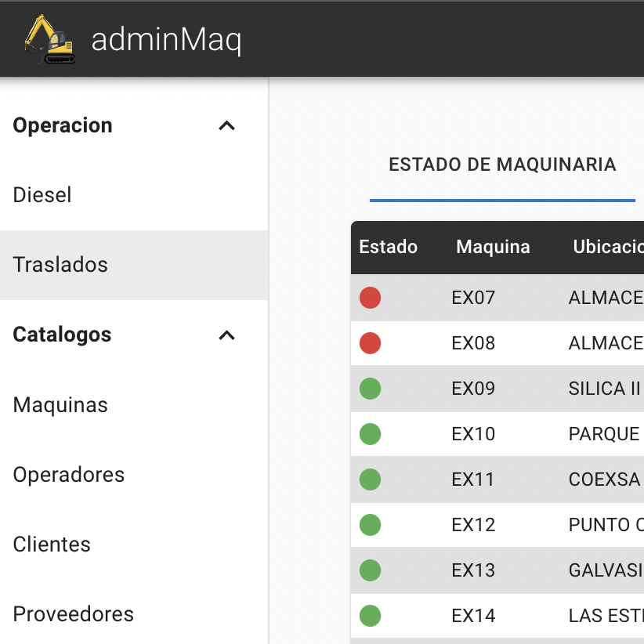Screen dimensions: 644x644
Task: Click the adminMaq app title
Action: coord(166,39)
